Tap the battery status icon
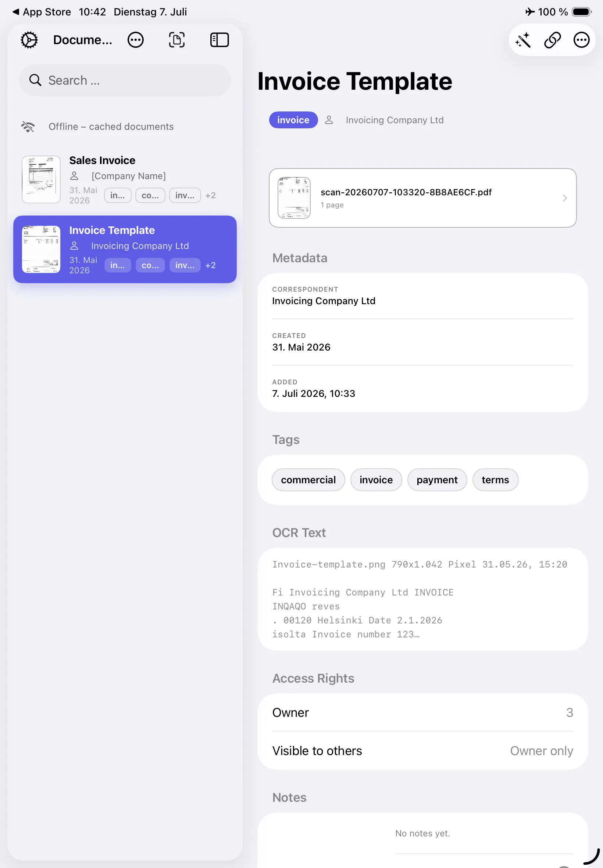 582,12
